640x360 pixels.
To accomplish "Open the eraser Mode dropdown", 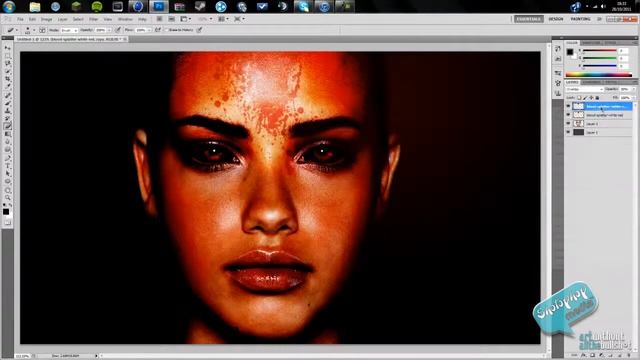I will [x=69, y=30].
